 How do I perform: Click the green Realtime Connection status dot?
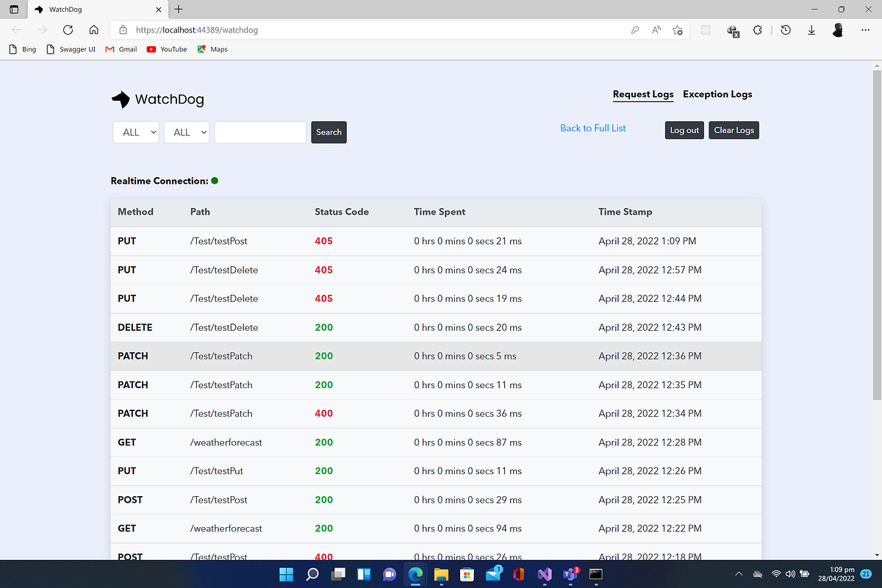click(214, 180)
